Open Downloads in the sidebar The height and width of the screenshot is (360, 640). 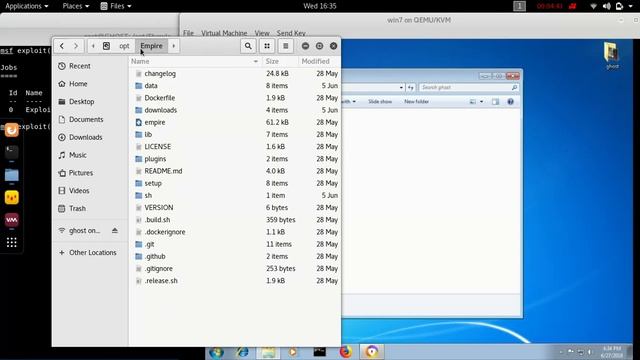pos(85,138)
